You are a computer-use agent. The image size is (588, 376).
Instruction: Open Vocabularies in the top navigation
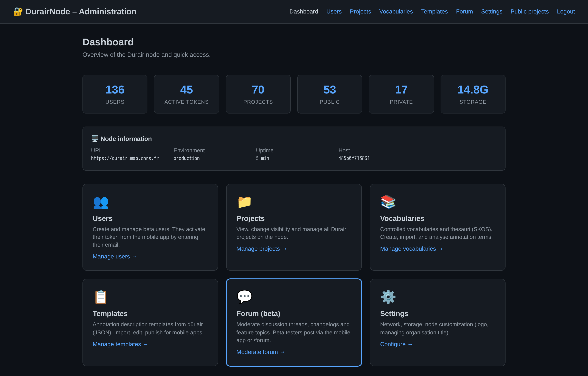(x=396, y=11)
